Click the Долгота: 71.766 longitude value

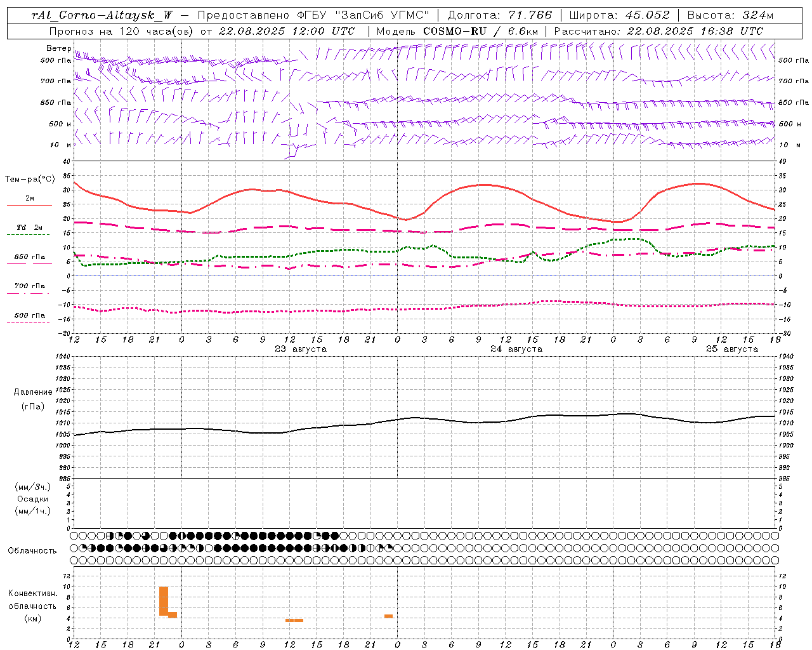point(500,15)
